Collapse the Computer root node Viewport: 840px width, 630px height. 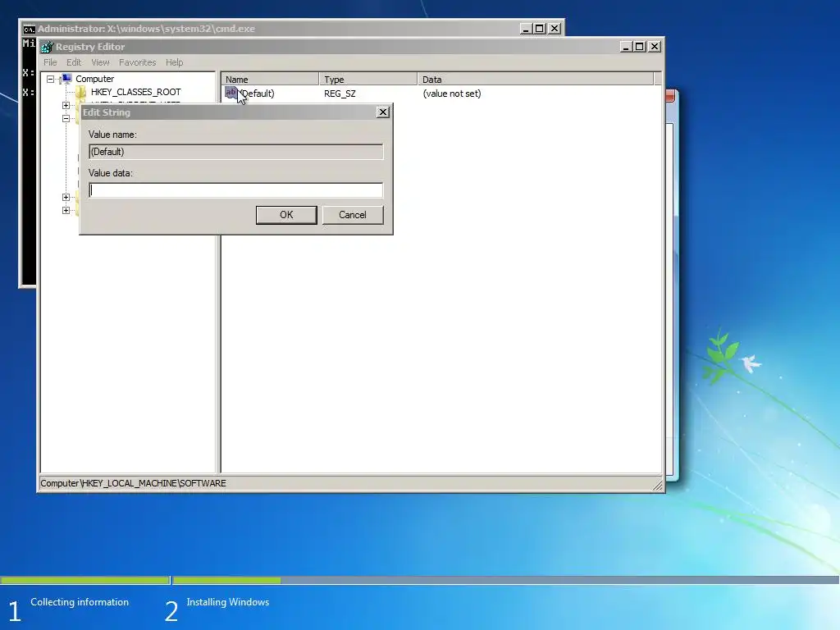tap(50, 80)
